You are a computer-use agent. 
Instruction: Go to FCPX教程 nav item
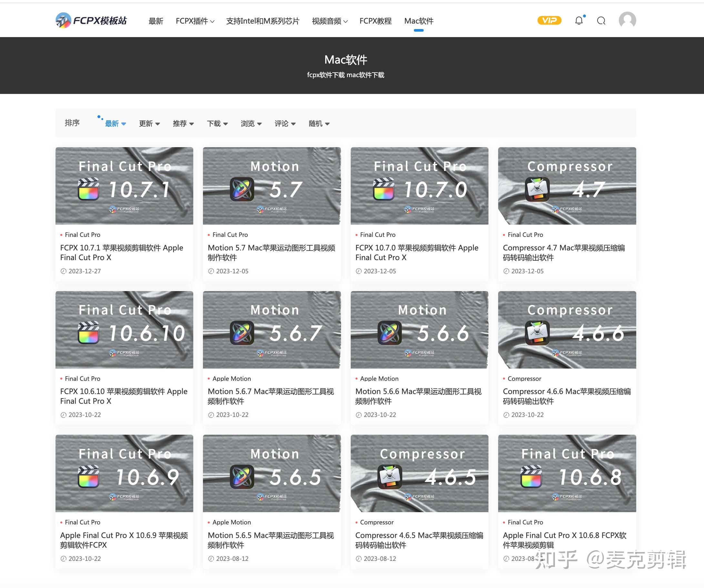(x=376, y=21)
